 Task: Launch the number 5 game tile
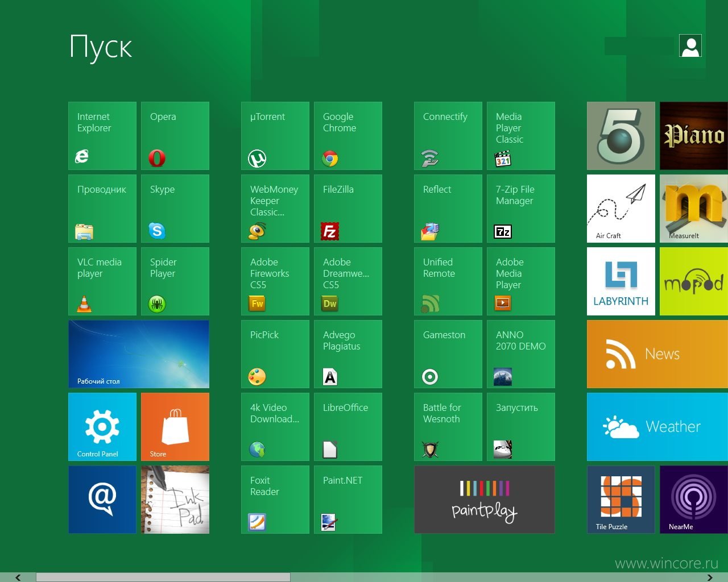[621, 136]
